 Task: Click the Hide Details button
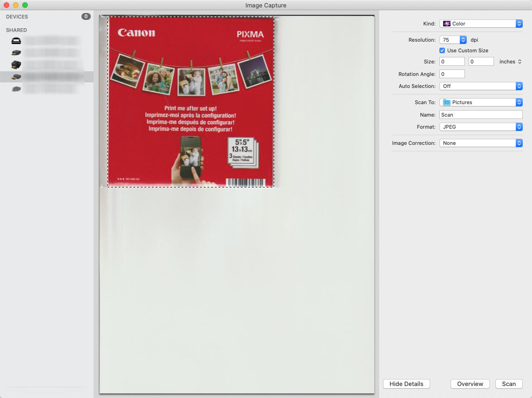406,384
